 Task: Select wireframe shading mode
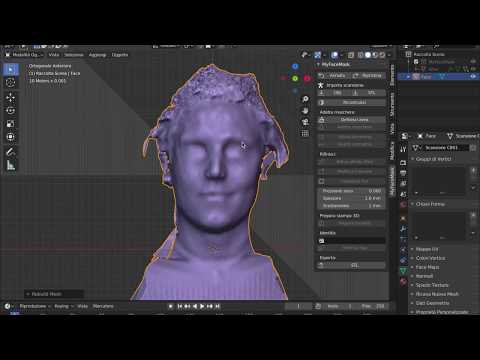tap(361, 55)
